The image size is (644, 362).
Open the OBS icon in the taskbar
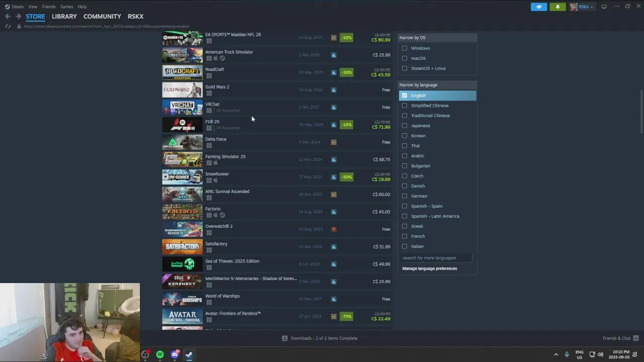[x=145, y=354]
